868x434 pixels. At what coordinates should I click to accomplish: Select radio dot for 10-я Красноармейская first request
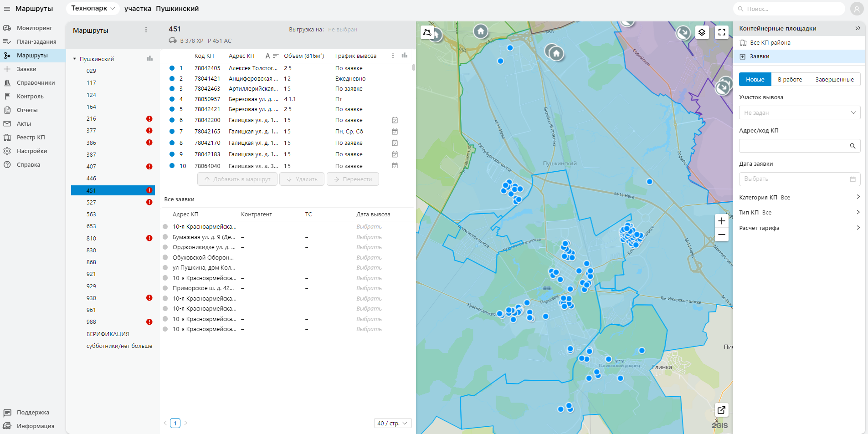tap(165, 226)
